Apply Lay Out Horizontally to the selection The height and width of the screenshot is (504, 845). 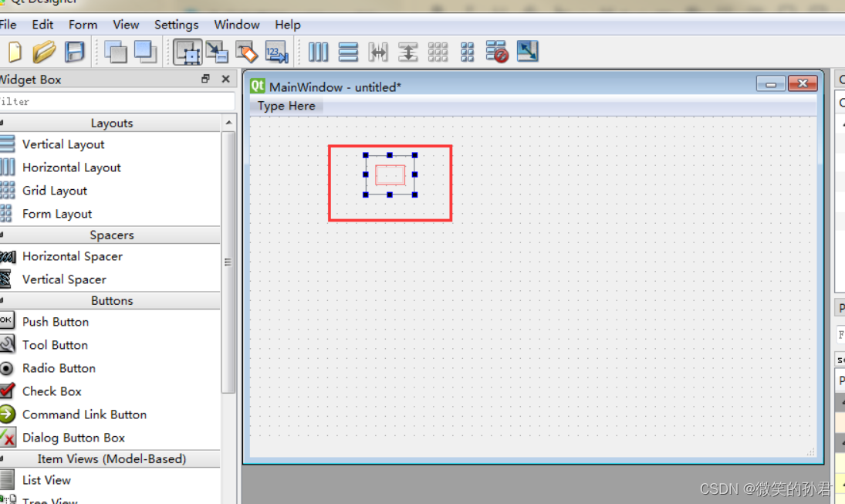[x=318, y=52]
